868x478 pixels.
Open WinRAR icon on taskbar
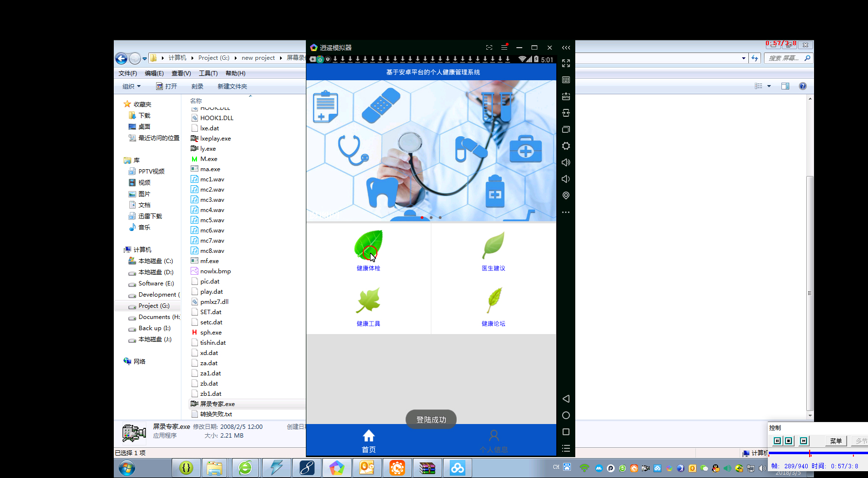[x=427, y=468]
